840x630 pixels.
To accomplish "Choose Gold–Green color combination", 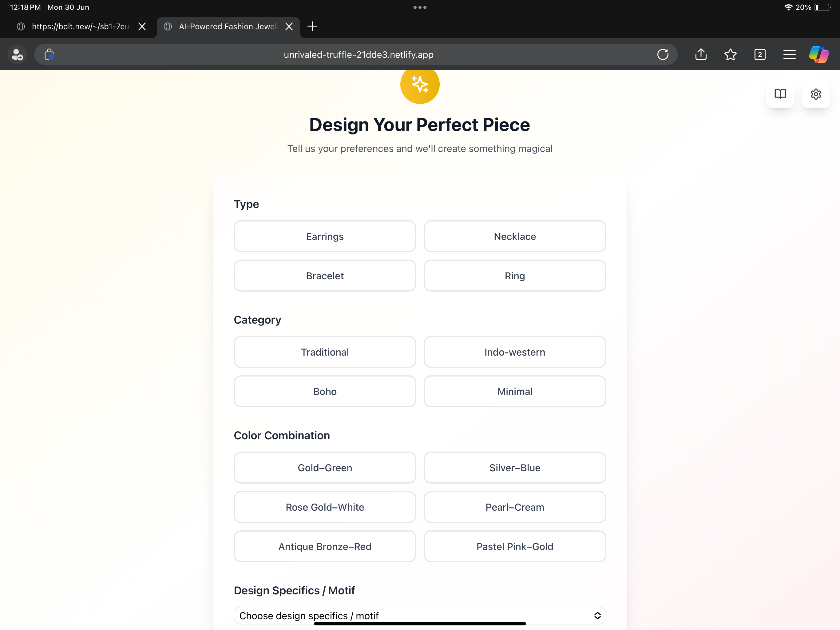I will point(325,468).
